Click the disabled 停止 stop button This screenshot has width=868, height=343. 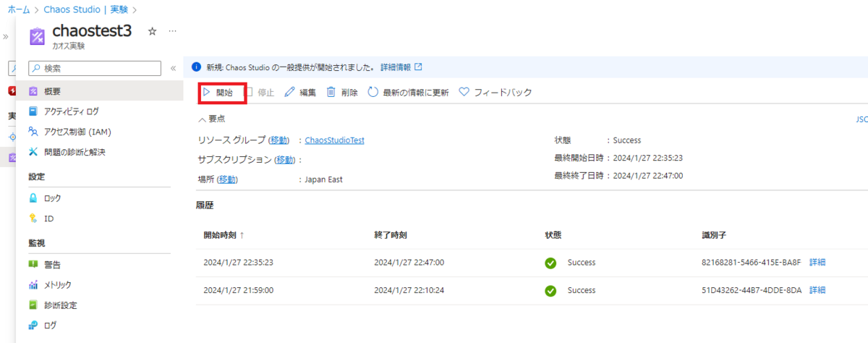tap(259, 93)
